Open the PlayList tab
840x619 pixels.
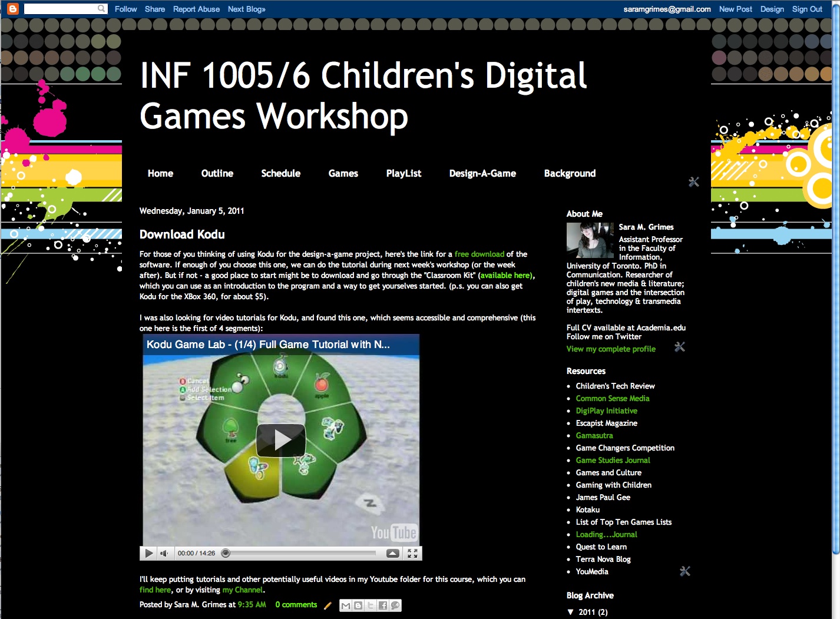404,173
